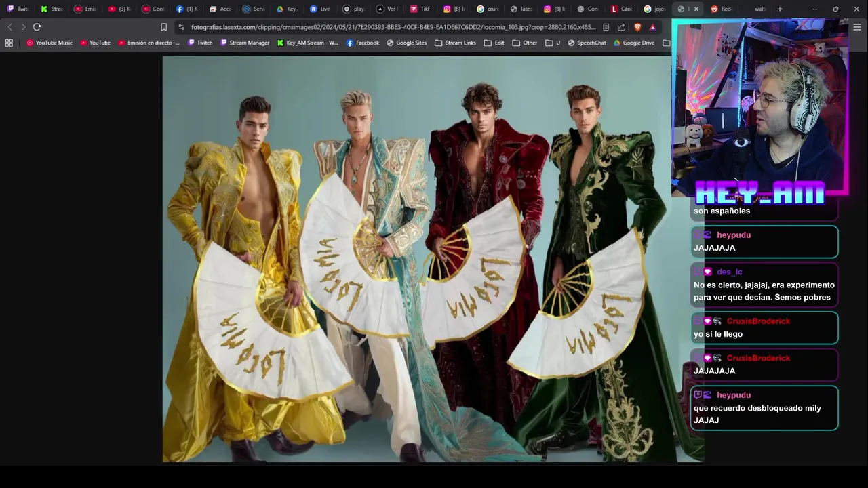Image resolution: width=868 pixels, height=488 pixels.
Task: Switch to the Google crun tab
Action: 488,9
